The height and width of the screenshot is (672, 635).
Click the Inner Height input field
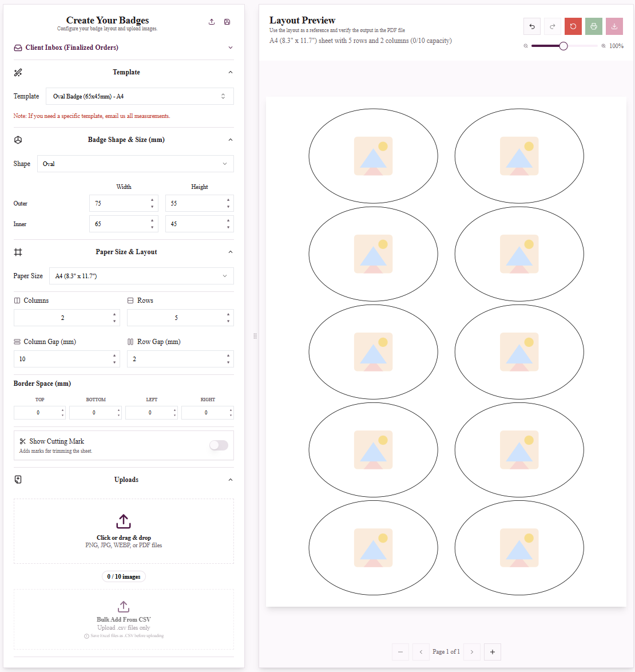[200, 224]
